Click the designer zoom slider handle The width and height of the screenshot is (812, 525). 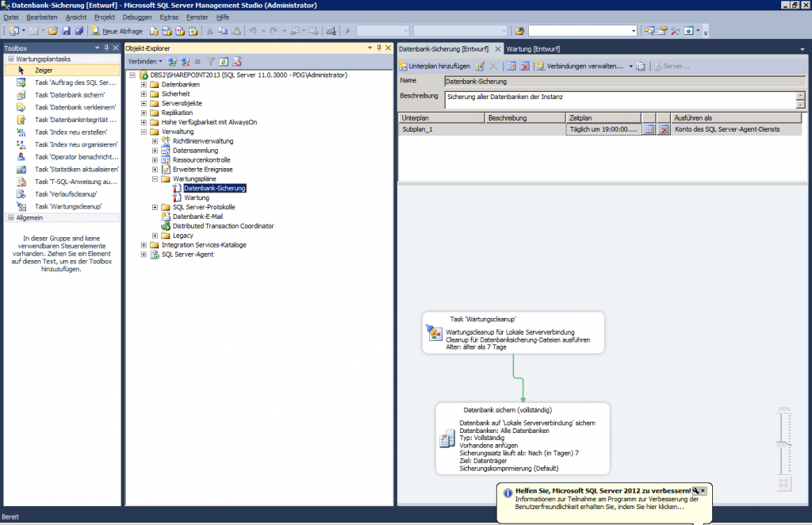[x=783, y=444]
